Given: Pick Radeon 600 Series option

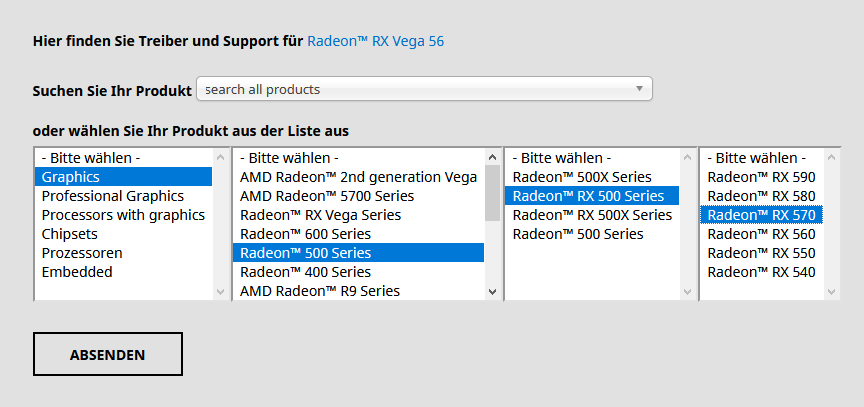Looking at the screenshot, I should pyautogui.click(x=305, y=234).
